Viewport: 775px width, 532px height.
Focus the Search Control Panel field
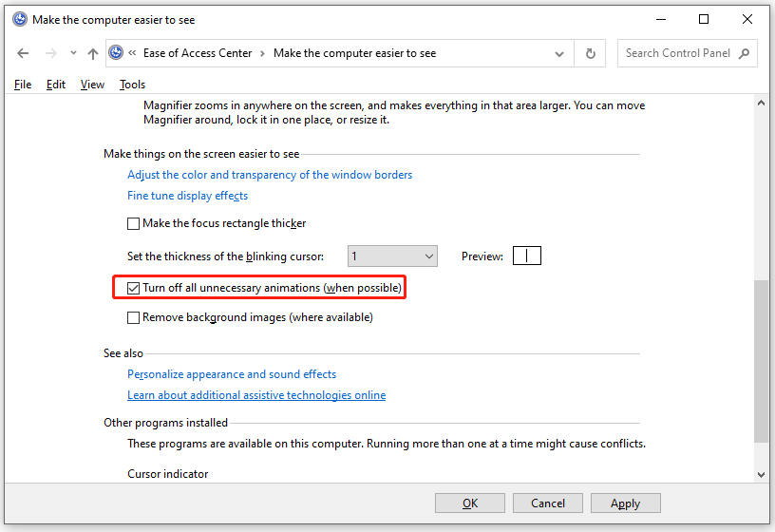click(687, 53)
